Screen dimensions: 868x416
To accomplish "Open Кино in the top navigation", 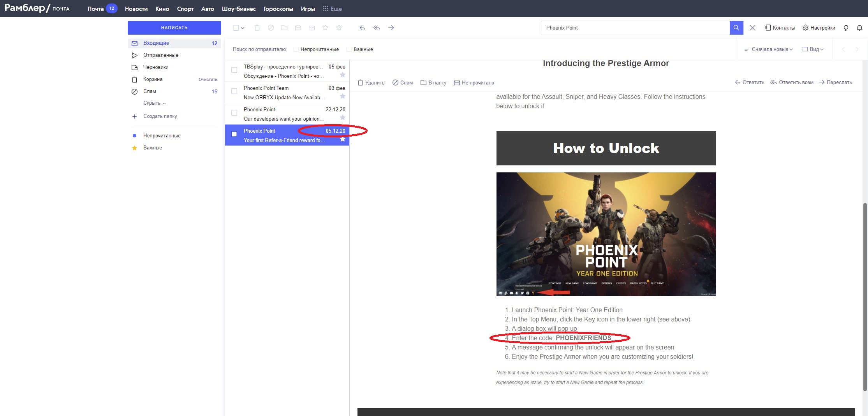I will click(162, 9).
